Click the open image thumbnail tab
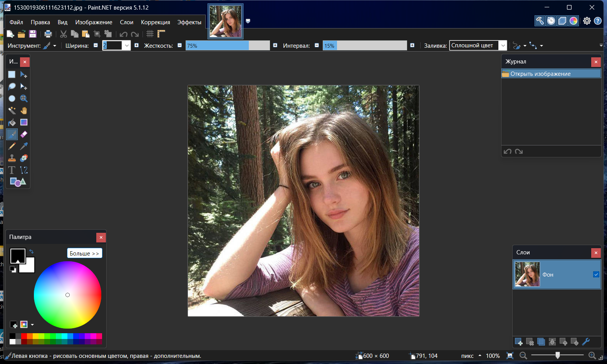 (x=225, y=22)
